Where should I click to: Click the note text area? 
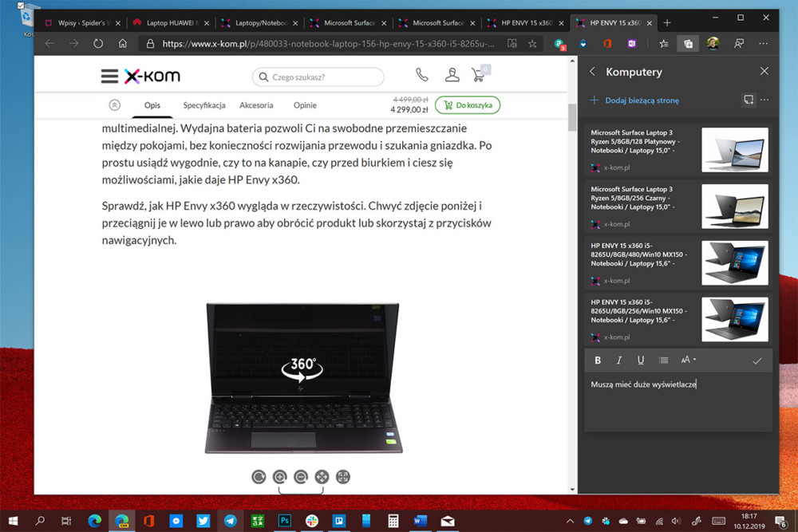pyautogui.click(x=678, y=403)
